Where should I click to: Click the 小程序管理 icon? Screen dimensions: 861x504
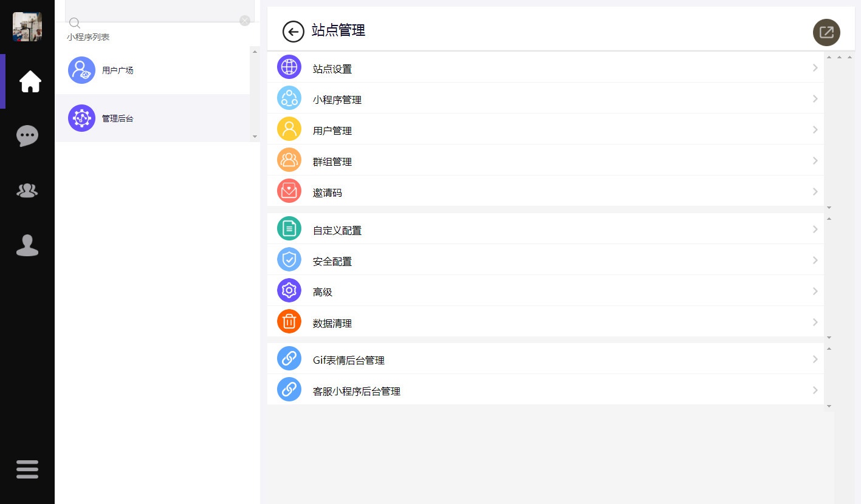289,98
